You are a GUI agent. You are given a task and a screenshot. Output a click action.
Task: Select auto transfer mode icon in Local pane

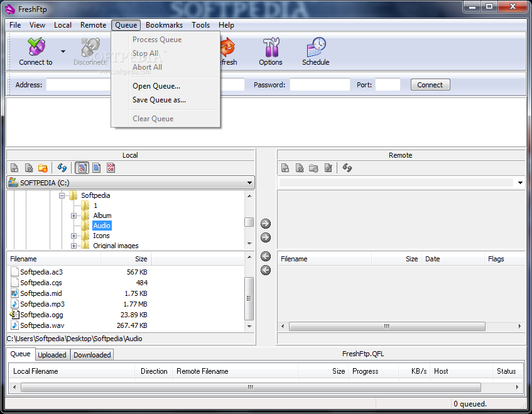click(82, 168)
